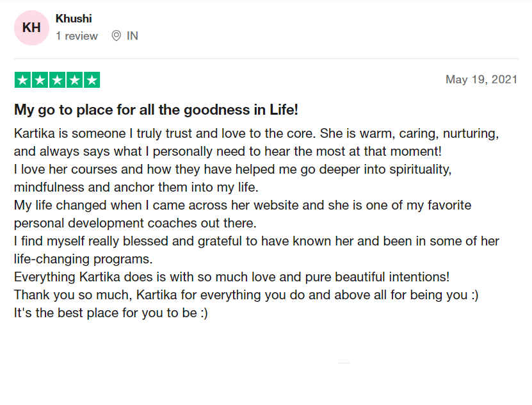Click the 1 review count

click(77, 36)
